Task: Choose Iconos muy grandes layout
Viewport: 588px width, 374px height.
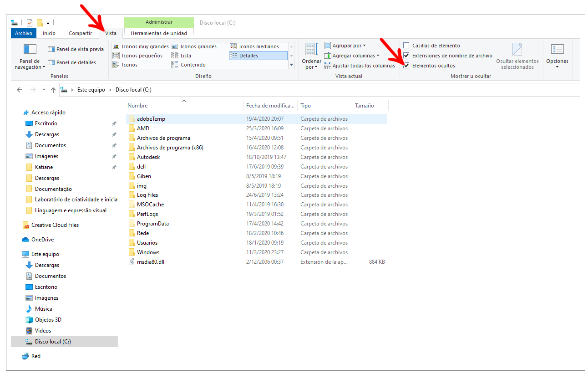Action: (x=141, y=46)
